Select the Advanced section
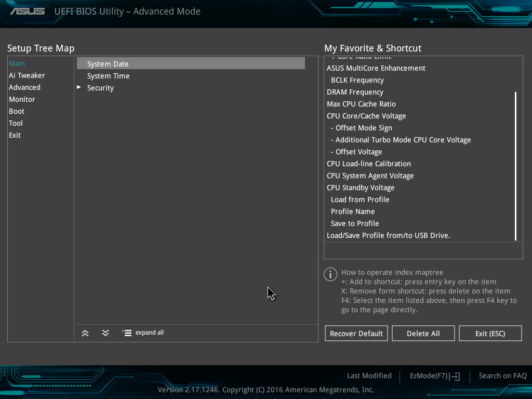The width and height of the screenshot is (532, 399). [24, 87]
